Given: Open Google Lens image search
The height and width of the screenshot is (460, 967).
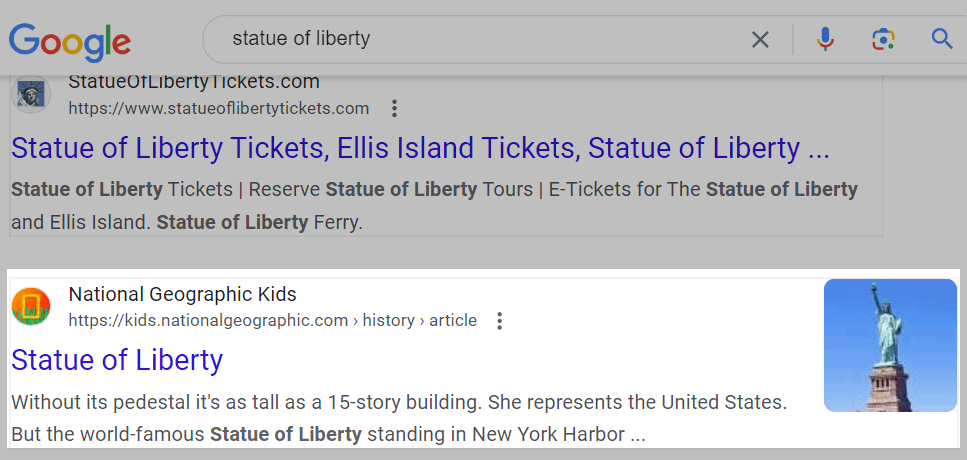Looking at the screenshot, I should 882,40.
